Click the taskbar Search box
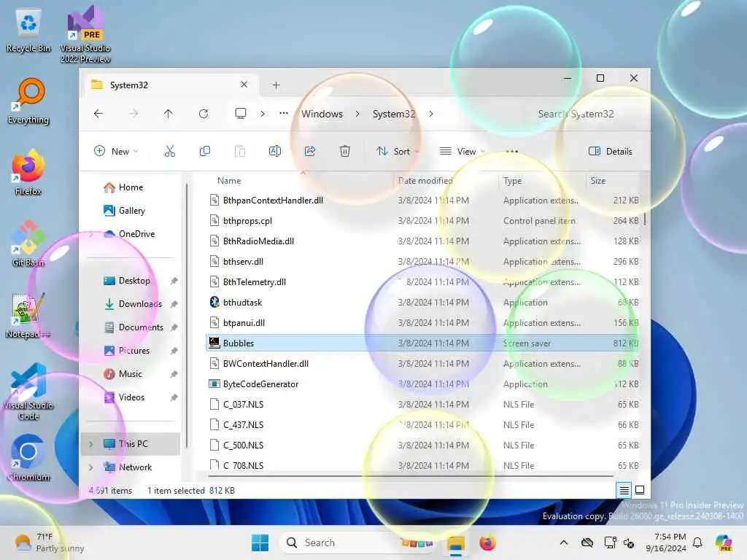Image resolution: width=747 pixels, height=560 pixels. point(357,542)
